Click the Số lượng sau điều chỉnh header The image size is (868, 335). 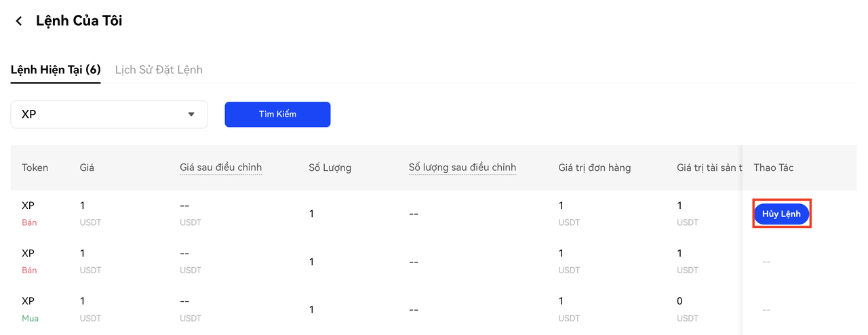tap(462, 167)
